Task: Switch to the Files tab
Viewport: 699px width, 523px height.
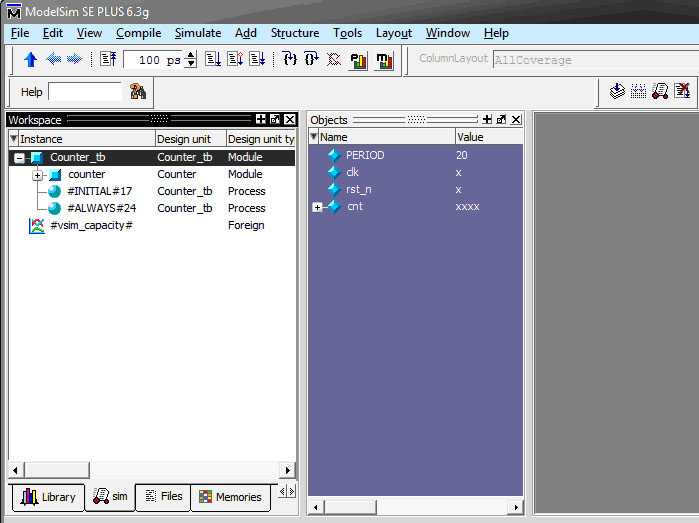Action: coord(163,496)
